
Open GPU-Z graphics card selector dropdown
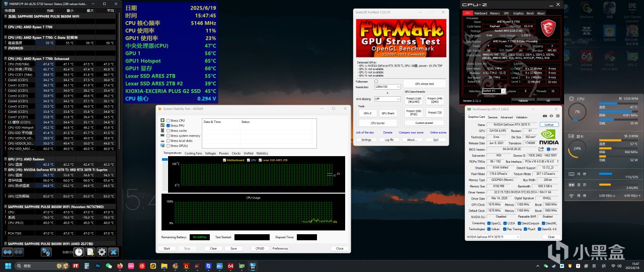[x=493, y=237]
